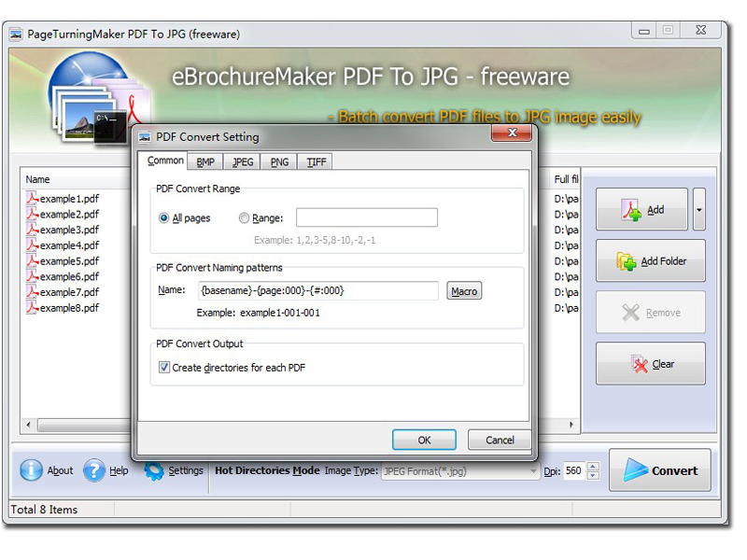Click the page Range text field

coord(367,217)
